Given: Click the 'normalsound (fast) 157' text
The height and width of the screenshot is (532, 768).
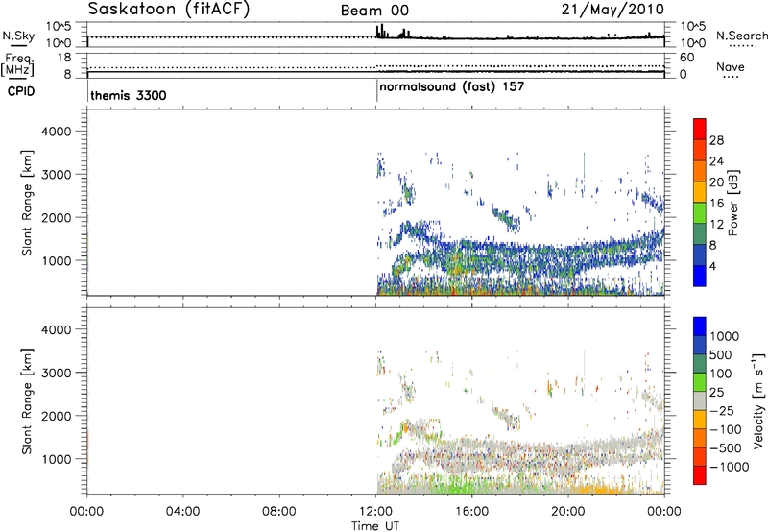Looking at the screenshot, I should (x=451, y=87).
